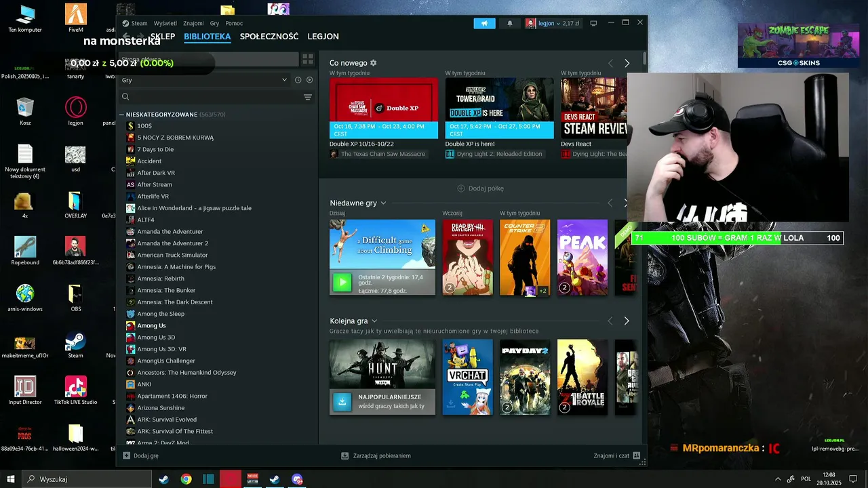This screenshot has height=488, width=868.
Task: Open Dying Light 2: Reloaded Edition link
Action: 499,154
